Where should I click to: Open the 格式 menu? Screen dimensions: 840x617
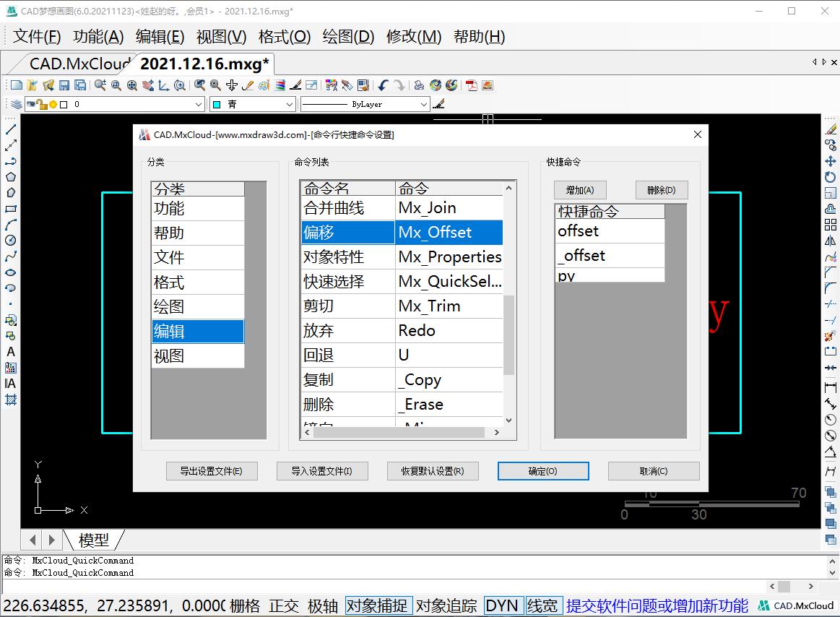point(284,37)
